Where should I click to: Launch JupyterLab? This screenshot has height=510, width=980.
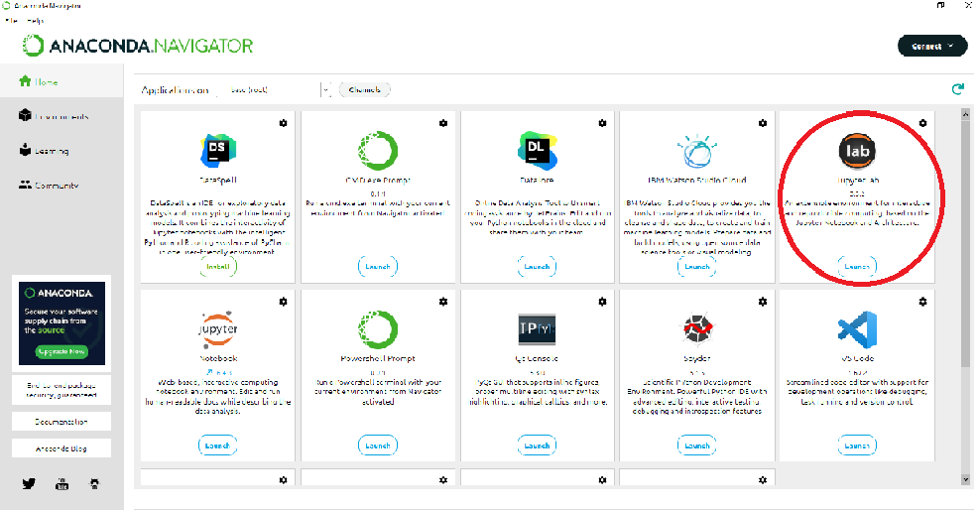[x=857, y=266]
